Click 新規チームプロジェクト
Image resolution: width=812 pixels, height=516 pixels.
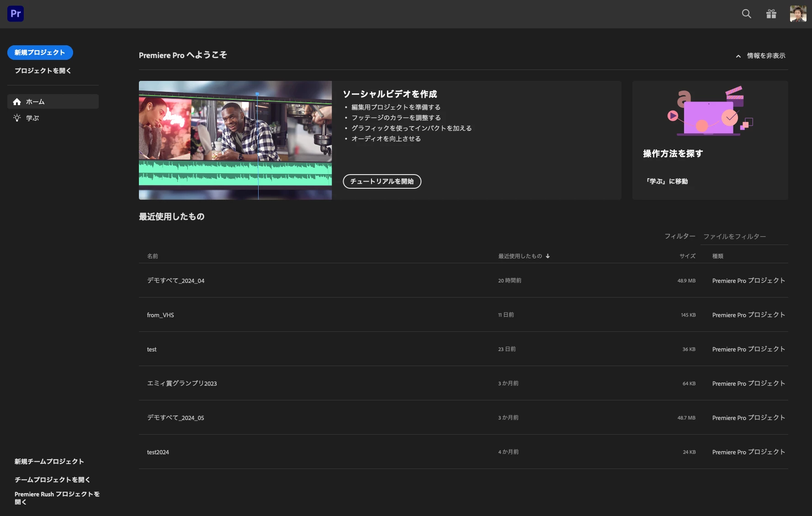pos(49,462)
